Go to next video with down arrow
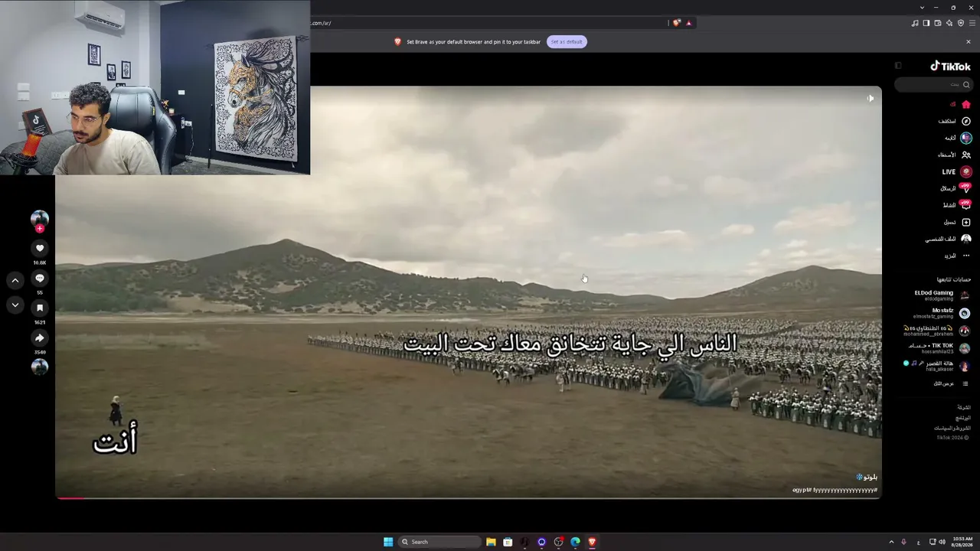Screen dimensions: 980x551 tap(15, 305)
